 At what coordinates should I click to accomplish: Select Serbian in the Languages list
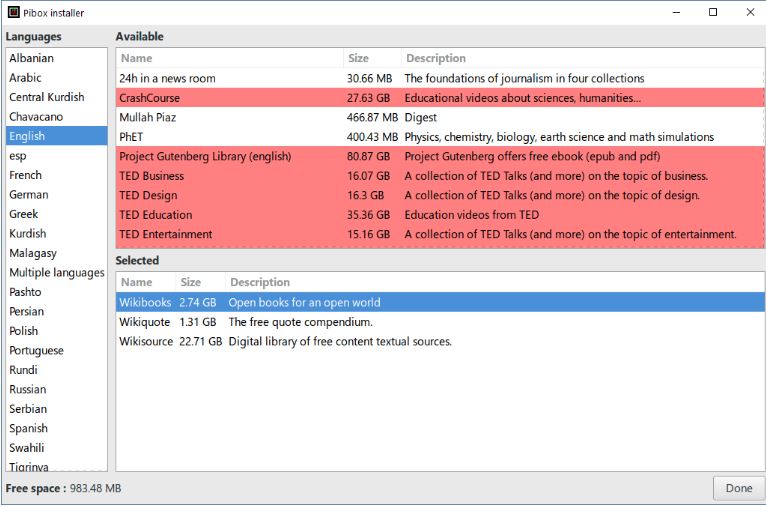pos(57,409)
